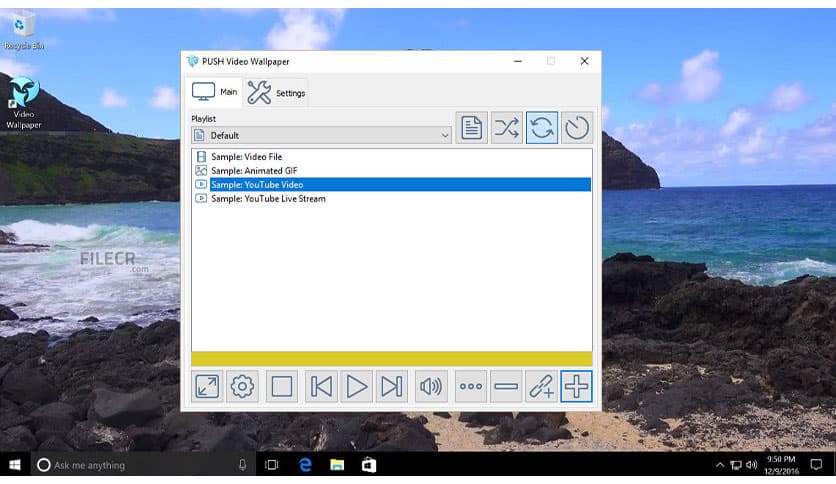Stop the video wallpaper playback

coord(282,386)
